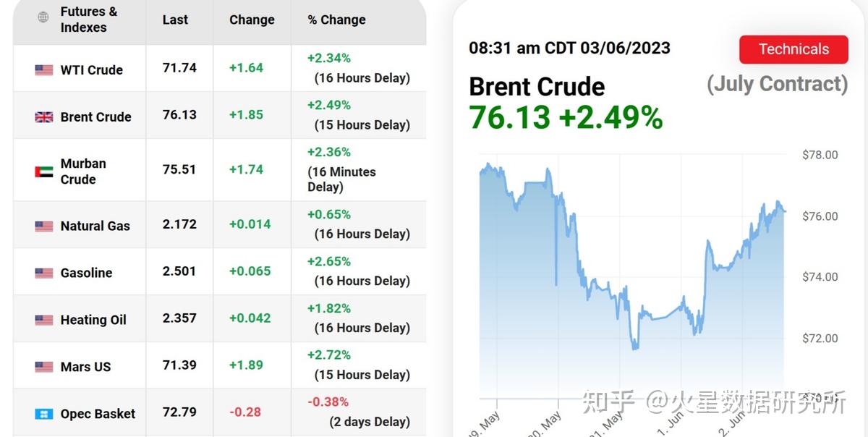This screenshot has width=868, height=437.
Task: Click the % Change column header
Action: click(336, 20)
